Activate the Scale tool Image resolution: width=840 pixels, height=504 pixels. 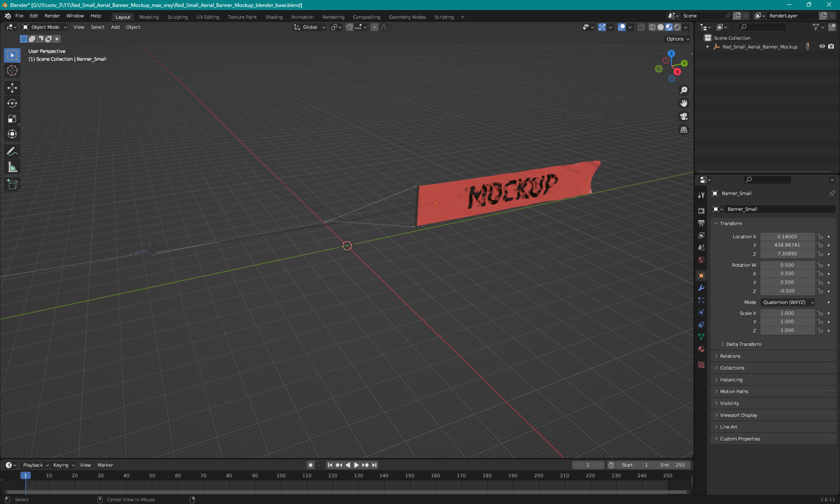tap(12, 119)
